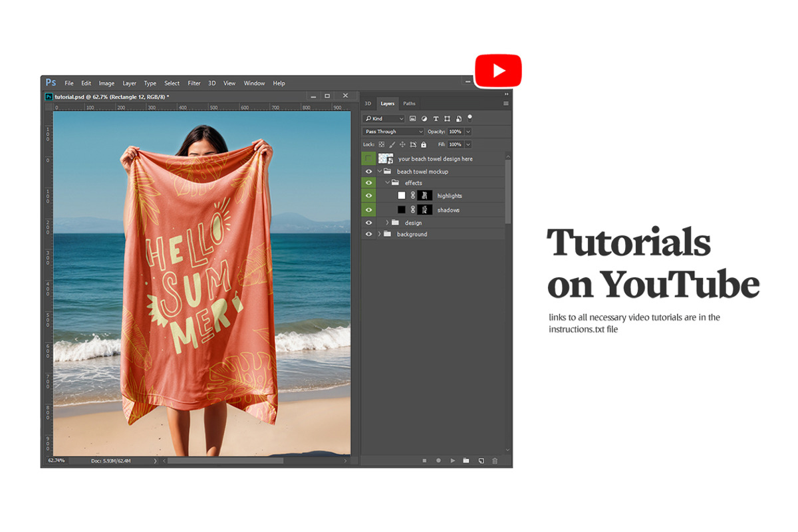Screen dimensions: 798x532
Task: Hide the highlights layer
Action: click(368, 196)
